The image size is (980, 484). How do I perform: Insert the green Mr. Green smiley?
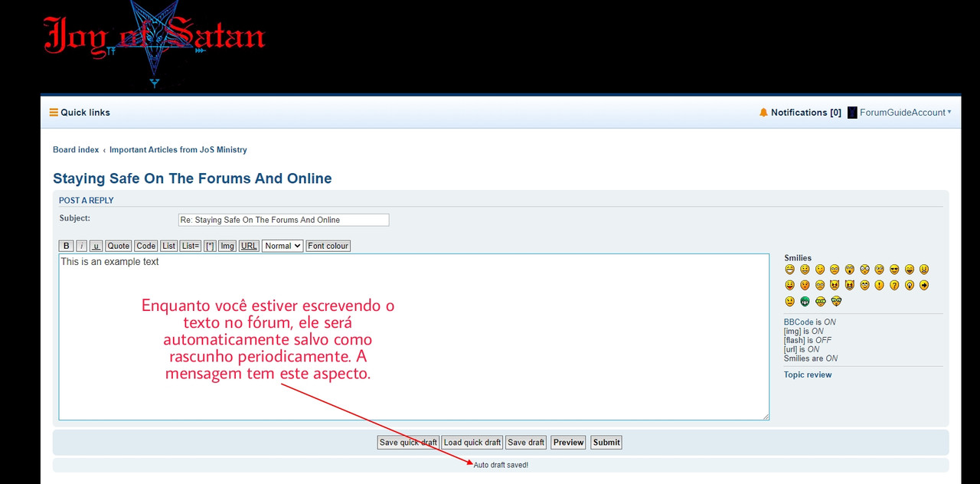click(805, 301)
